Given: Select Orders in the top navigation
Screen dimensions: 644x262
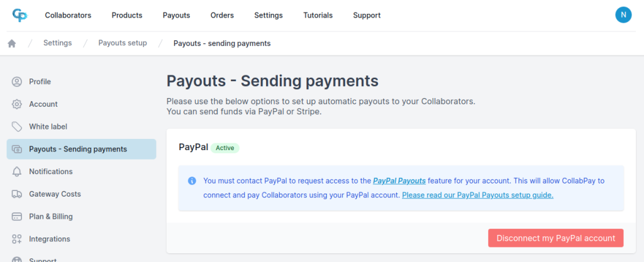Looking at the screenshot, I should [x=222, y=15].
